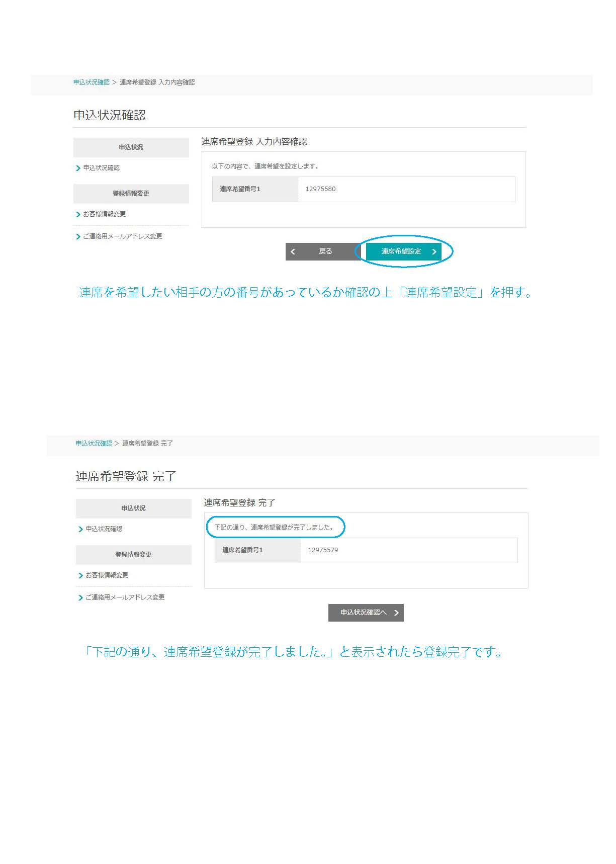
Task: Select 申込状況確認 in the upper sidebar
Action: [101, 168]
